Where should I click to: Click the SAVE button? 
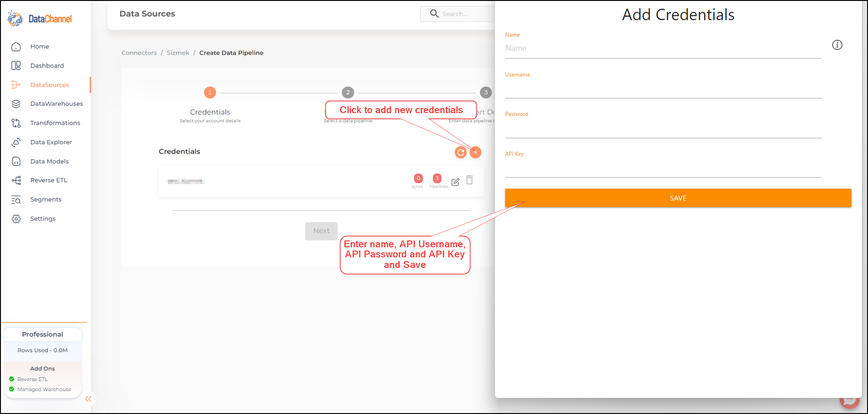pos(678,198)
